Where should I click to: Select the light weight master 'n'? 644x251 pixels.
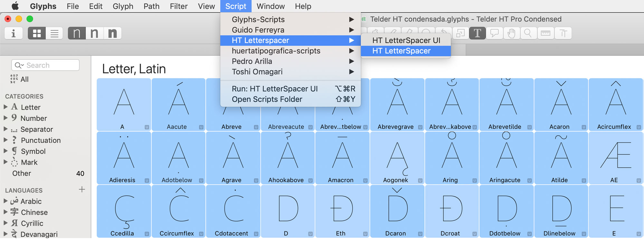point(77,33)
